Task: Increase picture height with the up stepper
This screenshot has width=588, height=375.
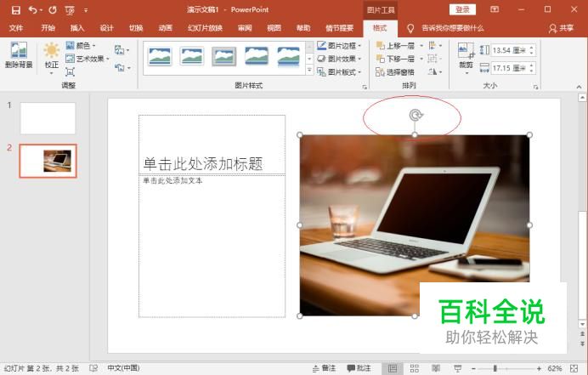Action: (x=531, y=48)
